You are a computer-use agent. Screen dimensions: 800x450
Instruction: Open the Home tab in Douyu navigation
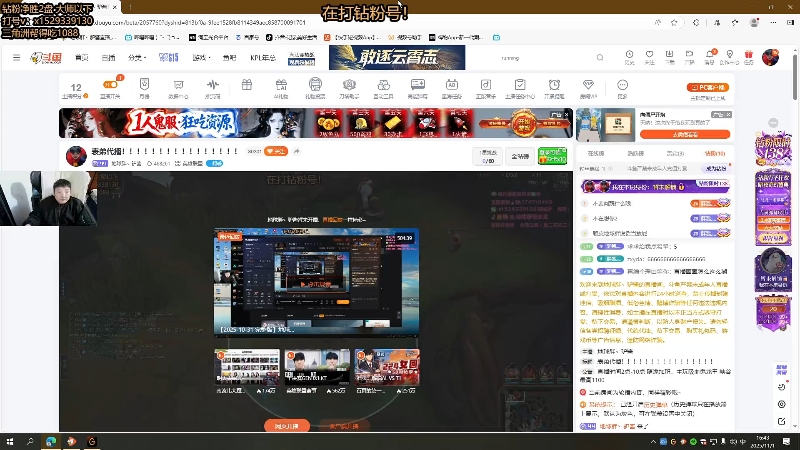point(82,58)
